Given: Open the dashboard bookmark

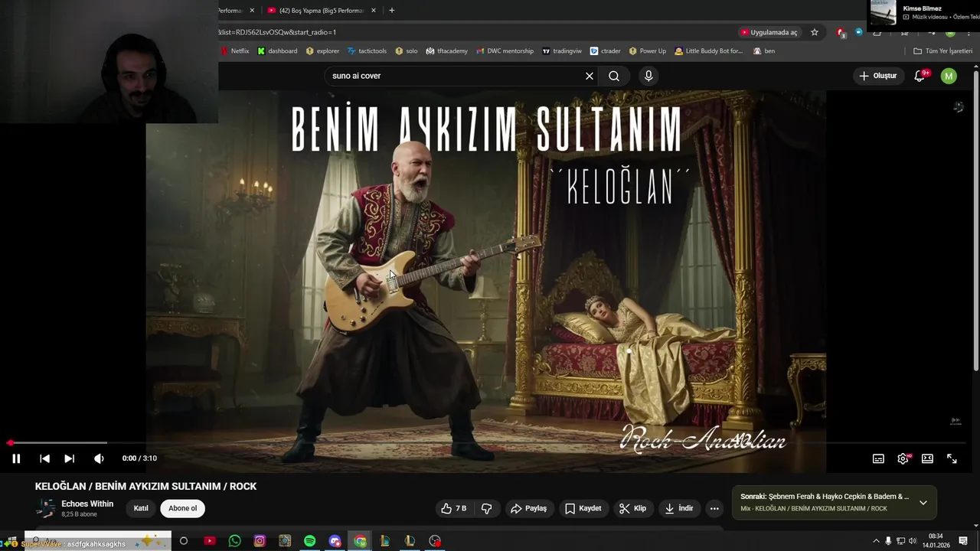Looking at the screenshot, I should pyautogui.click(x=277, y=51).
